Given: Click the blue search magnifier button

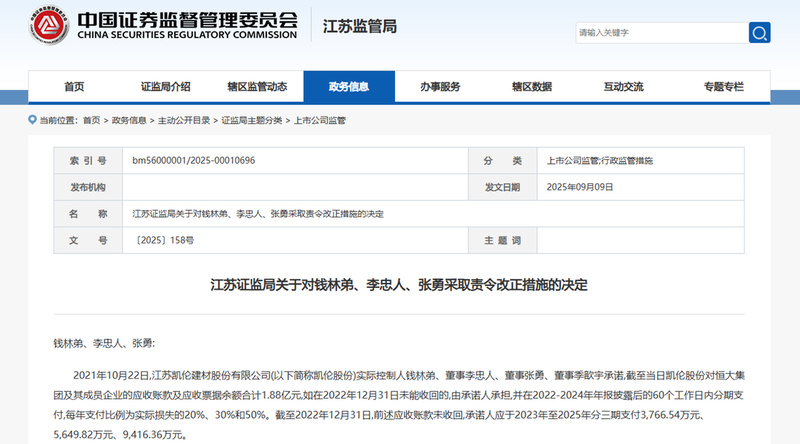Looking at the screenshot, I should [759, 33].
